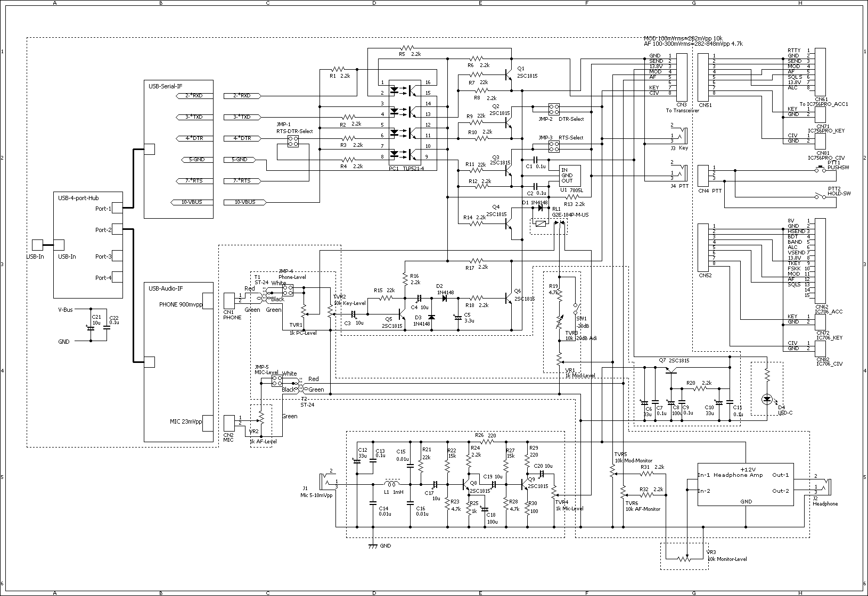Click the Q8 2SC1815 transistor
868x596 pixels.
pyautogui.click(x=465, y=485)
